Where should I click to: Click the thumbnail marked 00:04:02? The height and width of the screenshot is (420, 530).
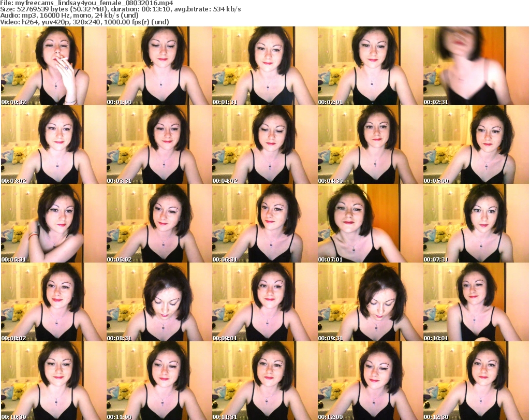pyautogui.click(x=264, y=144)
